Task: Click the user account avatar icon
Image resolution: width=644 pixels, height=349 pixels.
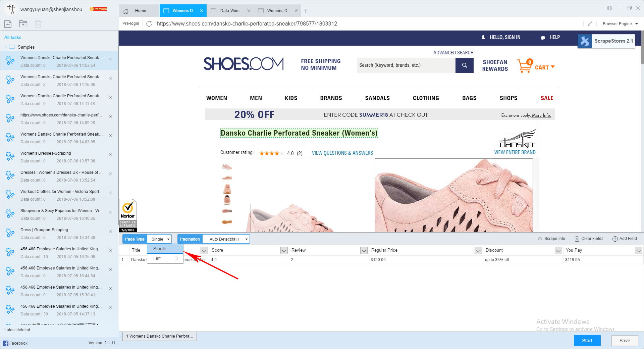Action: tap(11, 9)
